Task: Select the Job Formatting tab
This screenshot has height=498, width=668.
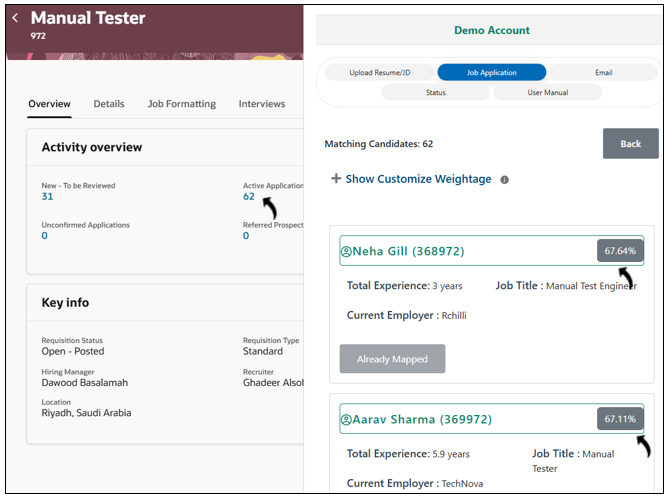Action: (181, 104)
